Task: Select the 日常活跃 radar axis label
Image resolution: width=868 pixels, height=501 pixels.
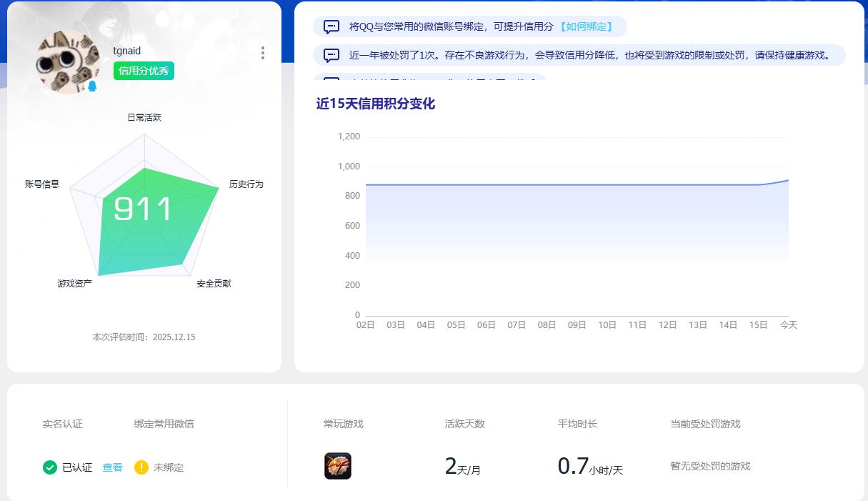Action: 145,117
